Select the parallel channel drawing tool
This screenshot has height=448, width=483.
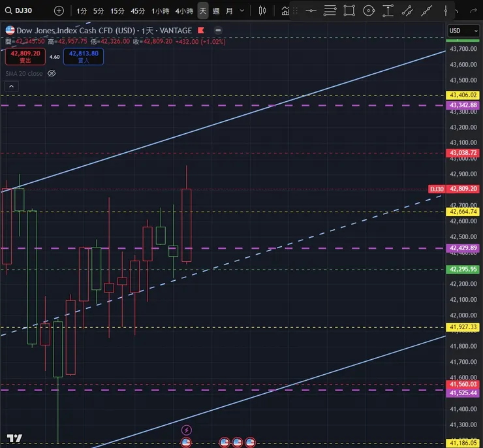click(x=407, y=11)
